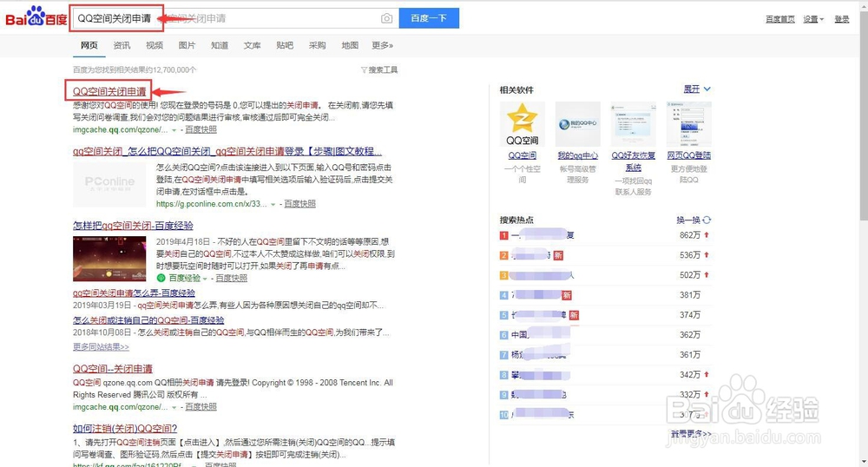Click hot search rank 1 entry

click(x=543, y=235)
